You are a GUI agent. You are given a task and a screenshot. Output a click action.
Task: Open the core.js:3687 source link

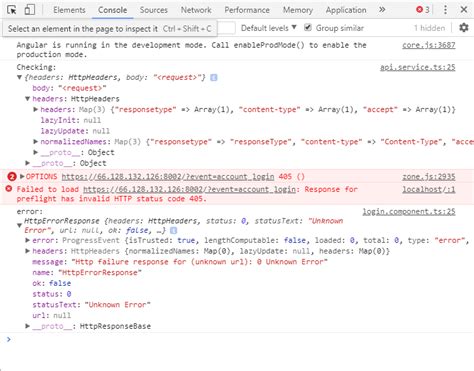(429, 45)
